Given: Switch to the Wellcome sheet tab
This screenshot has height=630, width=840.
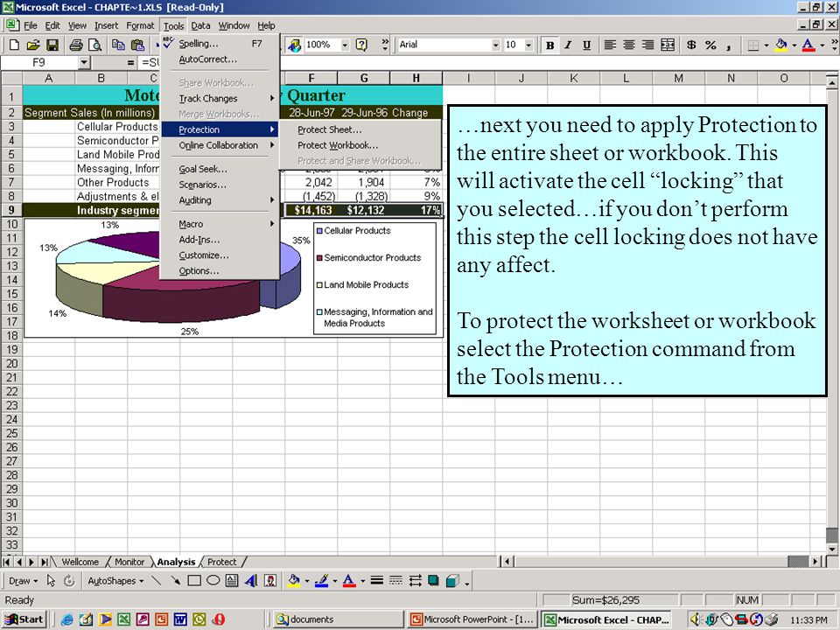Looking at the screenshot, I should [x=80, y=562].
